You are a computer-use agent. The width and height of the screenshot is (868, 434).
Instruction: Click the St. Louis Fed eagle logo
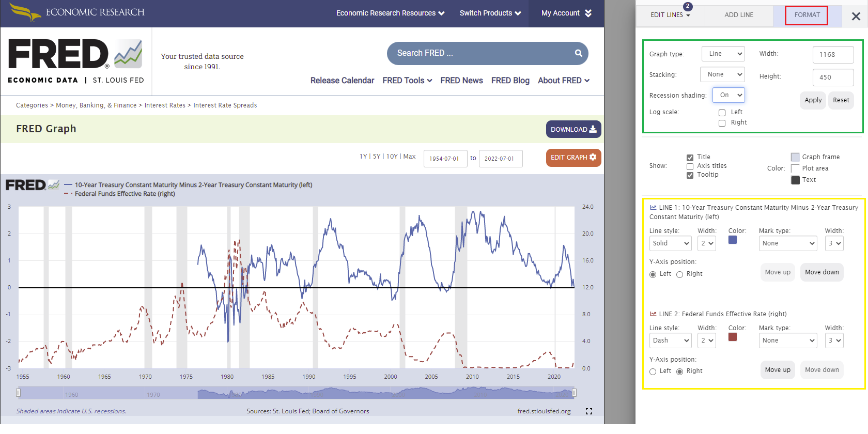(x=25, y=12)
